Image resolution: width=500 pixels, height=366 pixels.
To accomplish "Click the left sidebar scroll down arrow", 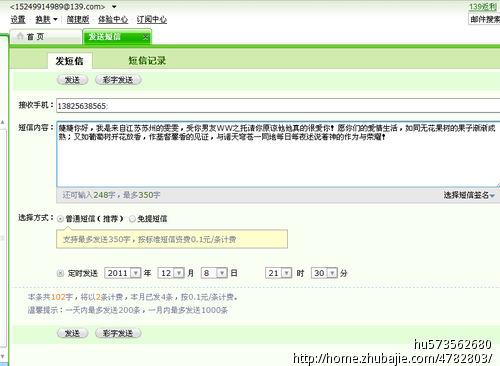I will pos(2,357).
